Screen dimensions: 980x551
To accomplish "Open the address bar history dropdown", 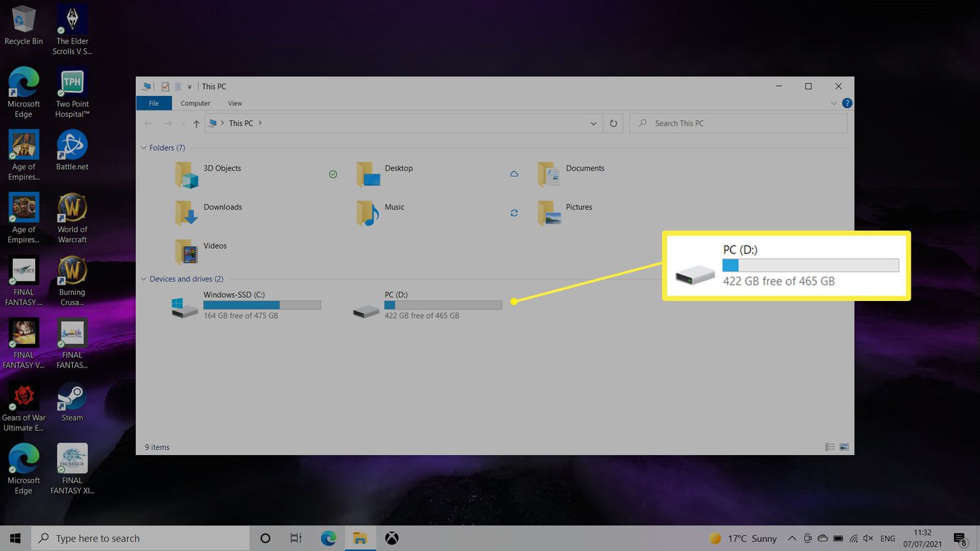I will (593, 123).
